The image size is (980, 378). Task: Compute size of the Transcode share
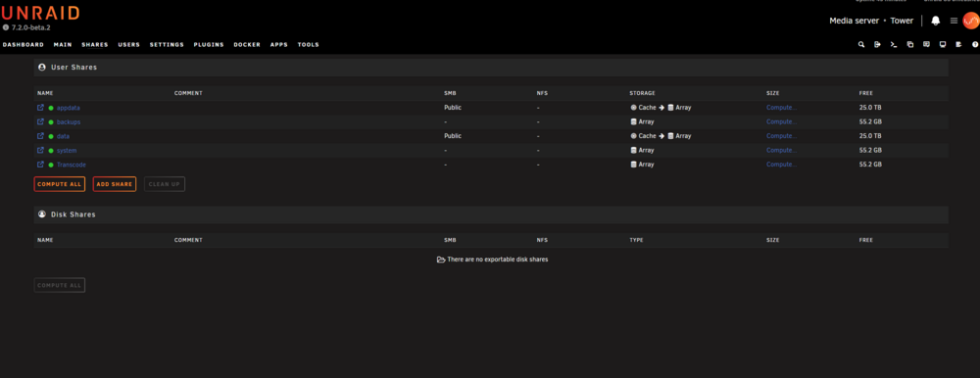[x=781, y=165]
